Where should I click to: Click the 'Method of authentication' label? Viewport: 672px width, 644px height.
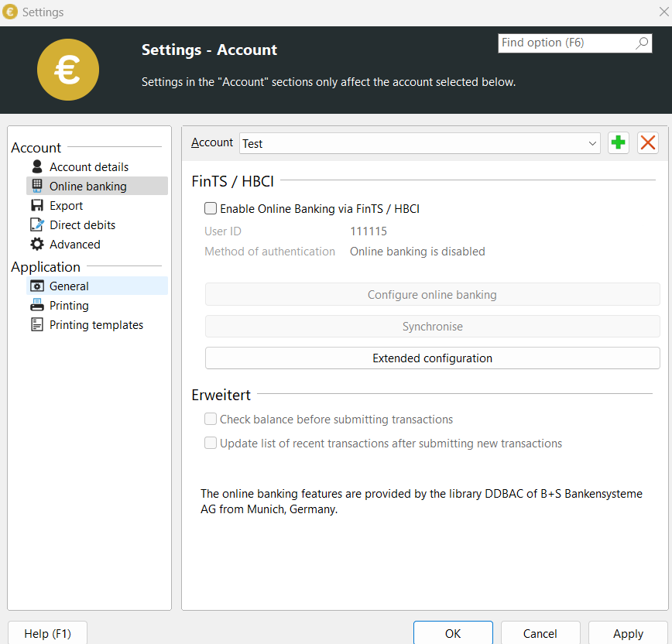(x=269, y=252)
